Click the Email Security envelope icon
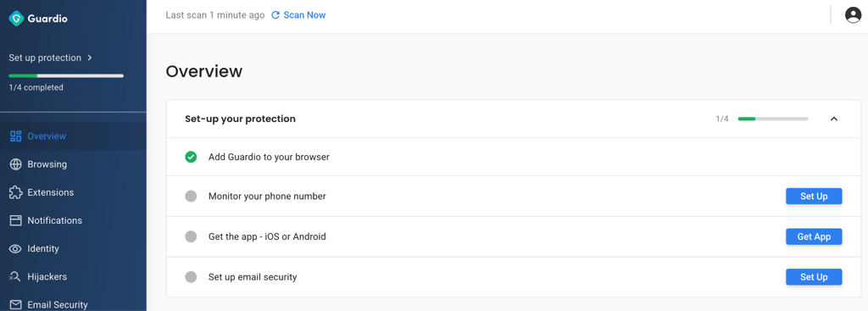This screenshot has width=868, height=311. [16, 305]
